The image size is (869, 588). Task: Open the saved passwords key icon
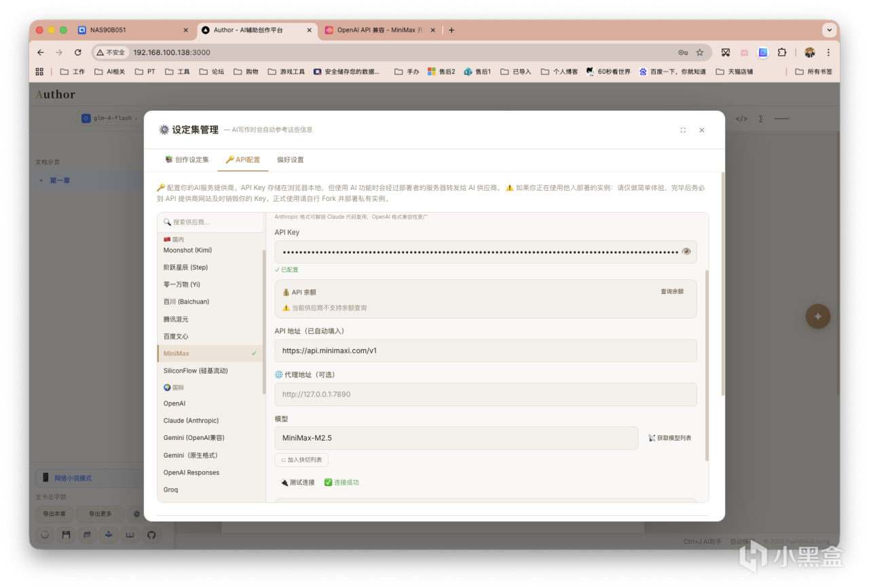click(x=682, y=52)
